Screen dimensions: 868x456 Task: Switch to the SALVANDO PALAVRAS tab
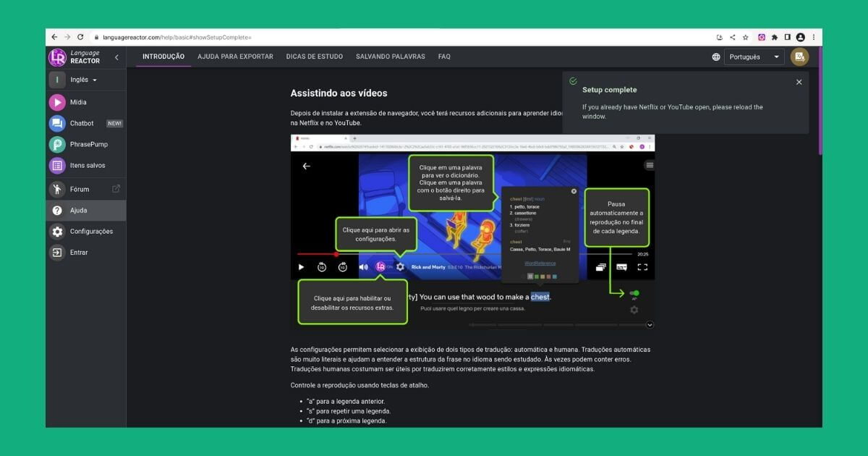391,56
